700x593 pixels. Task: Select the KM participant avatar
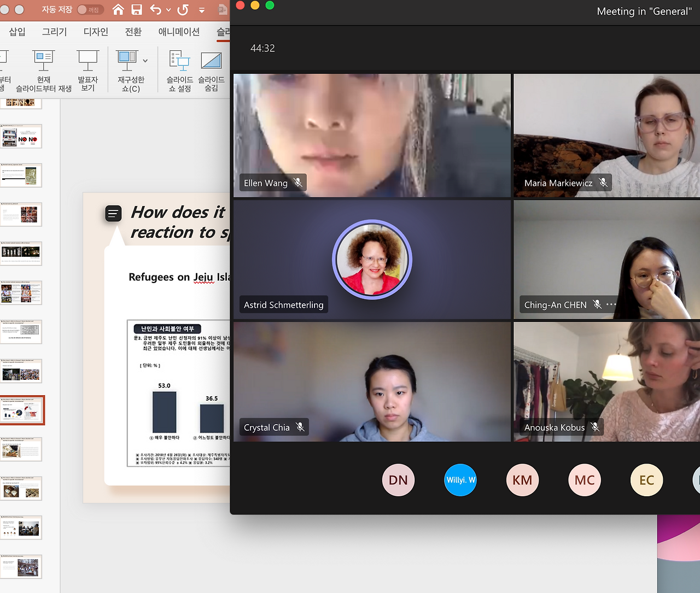[x=522, y=480]
